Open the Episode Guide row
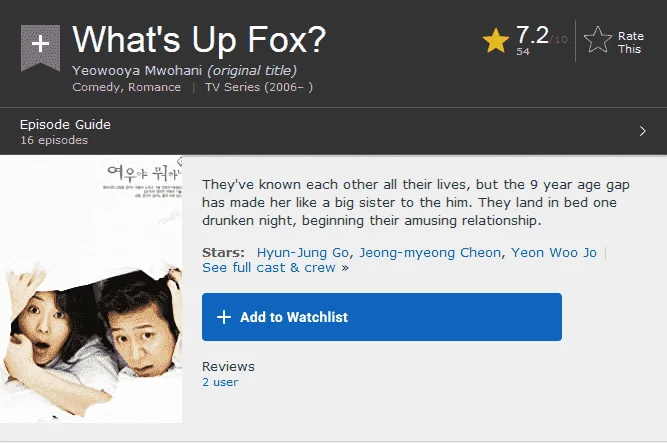Viewport: 667px width, 443px height. coord(334,131)
